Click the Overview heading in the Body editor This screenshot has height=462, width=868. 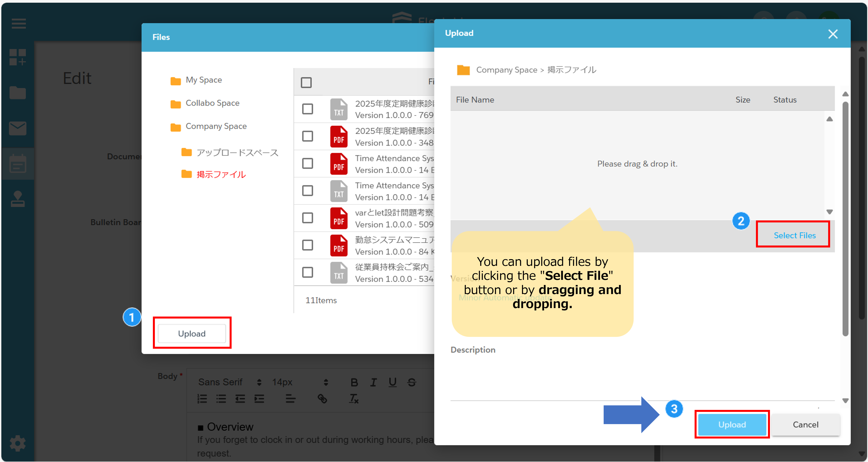230,427
